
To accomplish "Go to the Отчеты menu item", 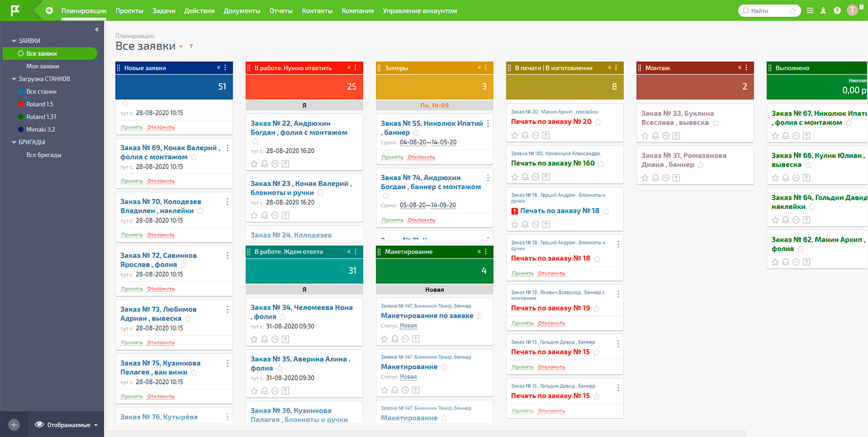I will point(281,11).
